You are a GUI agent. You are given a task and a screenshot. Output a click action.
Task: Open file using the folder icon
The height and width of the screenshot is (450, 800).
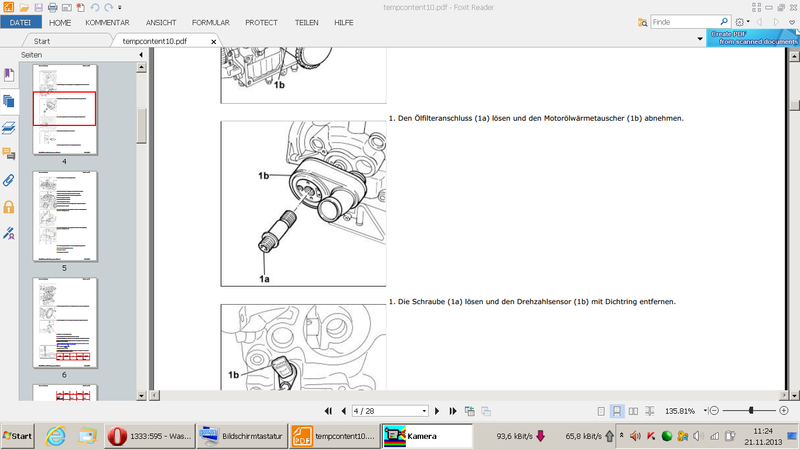click(24, 6)
